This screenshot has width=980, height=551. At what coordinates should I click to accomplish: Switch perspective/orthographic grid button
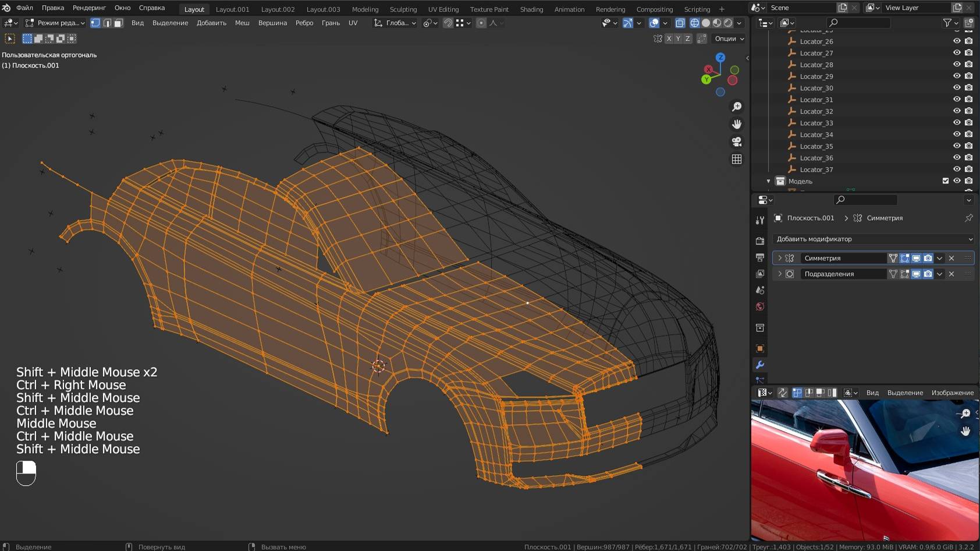coord(737,159)
